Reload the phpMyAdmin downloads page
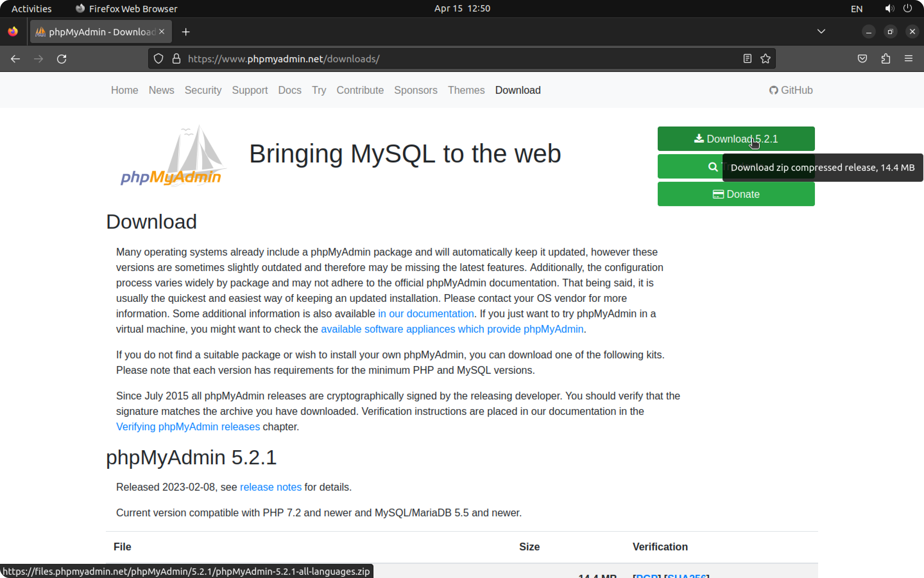This screenshot has width=924, height=578. click(x=62, y=59)
